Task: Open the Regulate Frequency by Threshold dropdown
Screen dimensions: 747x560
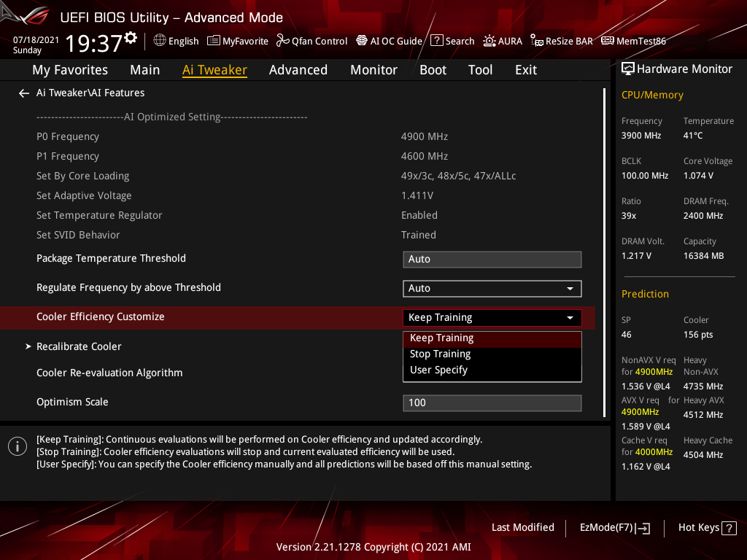Action: pyautogui.click(x=492, y=288)
